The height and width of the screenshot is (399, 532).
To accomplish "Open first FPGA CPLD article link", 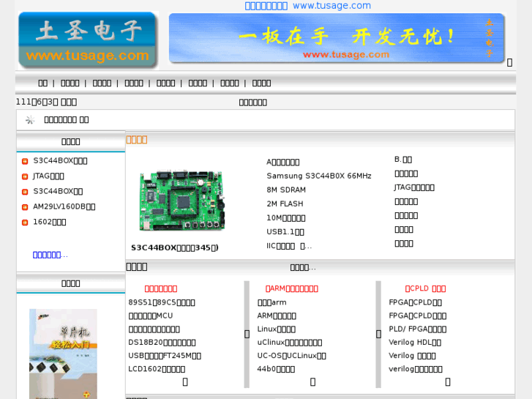I will (416, 302).
